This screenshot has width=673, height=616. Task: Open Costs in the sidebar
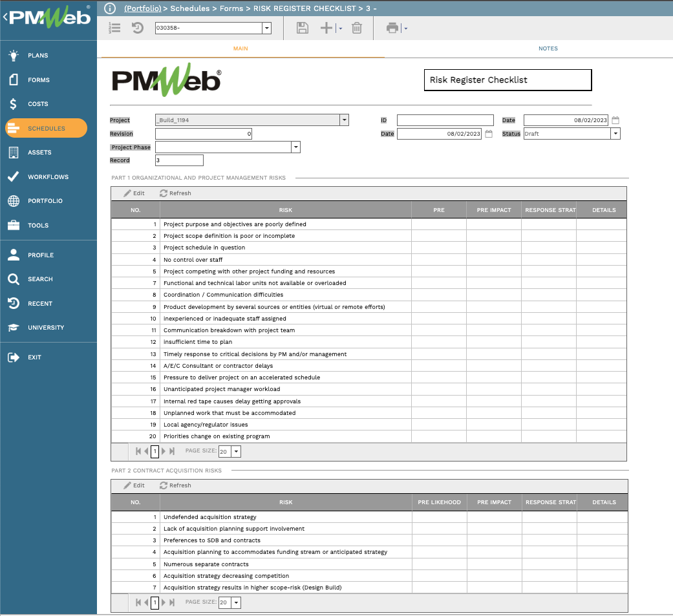pos(37,104)
